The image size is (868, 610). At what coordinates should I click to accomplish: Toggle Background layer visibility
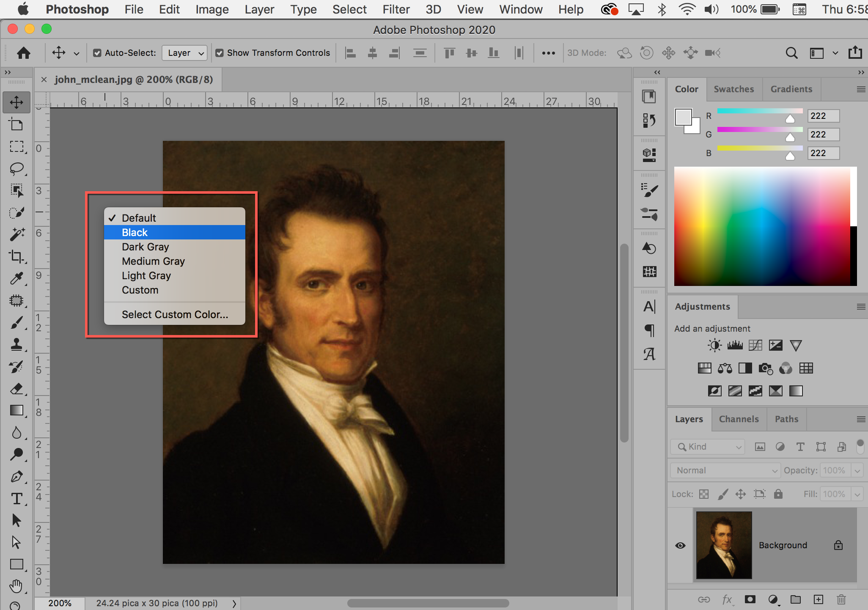coord(681,545)
